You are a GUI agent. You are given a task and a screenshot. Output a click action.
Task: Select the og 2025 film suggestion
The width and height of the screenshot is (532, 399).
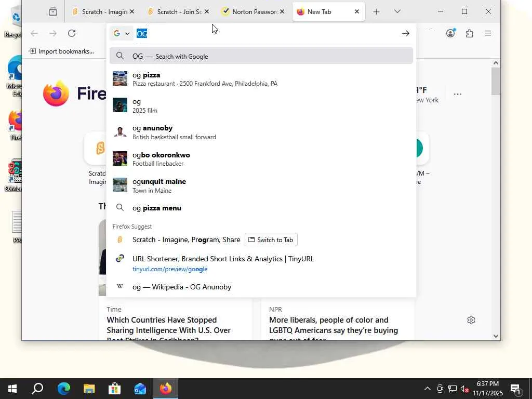coord(261,105)
